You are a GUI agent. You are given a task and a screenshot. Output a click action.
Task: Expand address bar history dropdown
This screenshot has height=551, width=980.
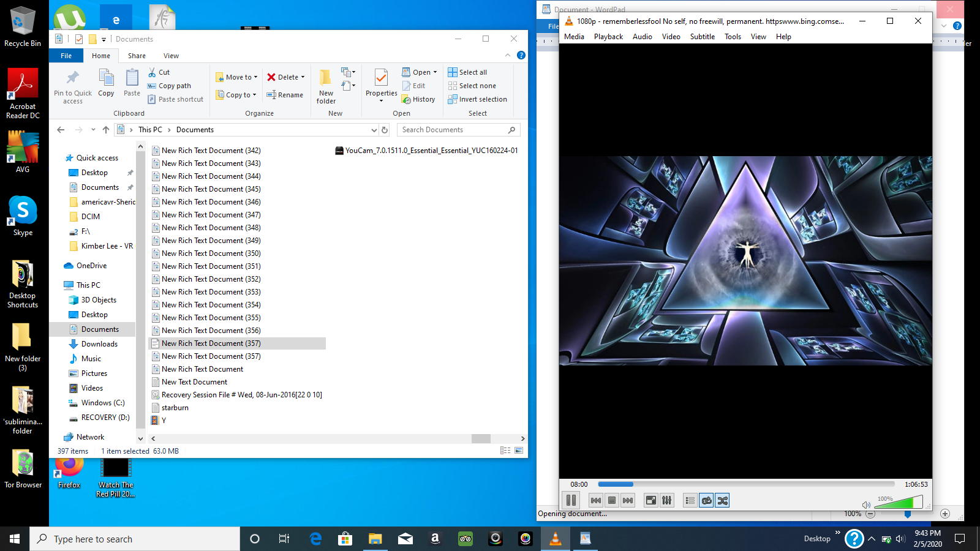pyautogui.click(x=374, y=130)
